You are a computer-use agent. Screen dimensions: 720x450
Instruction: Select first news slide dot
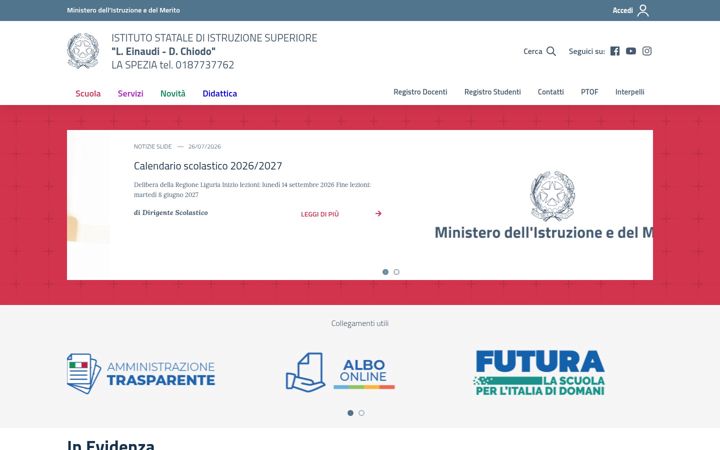point(385,272)
